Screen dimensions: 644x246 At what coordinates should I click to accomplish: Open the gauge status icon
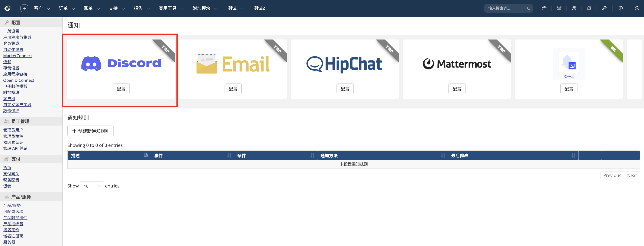[589, 8]
